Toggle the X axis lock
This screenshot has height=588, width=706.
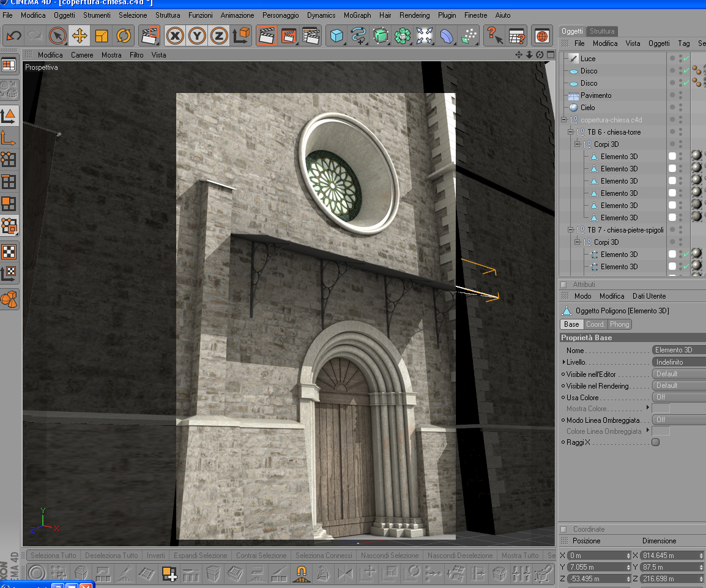pyautogui.click(x=175, y=35)
